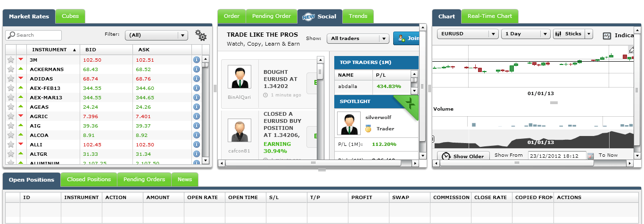Click chart navigator range overview
Viewport: 644px width, 224px height.
(x=533, y=139)
